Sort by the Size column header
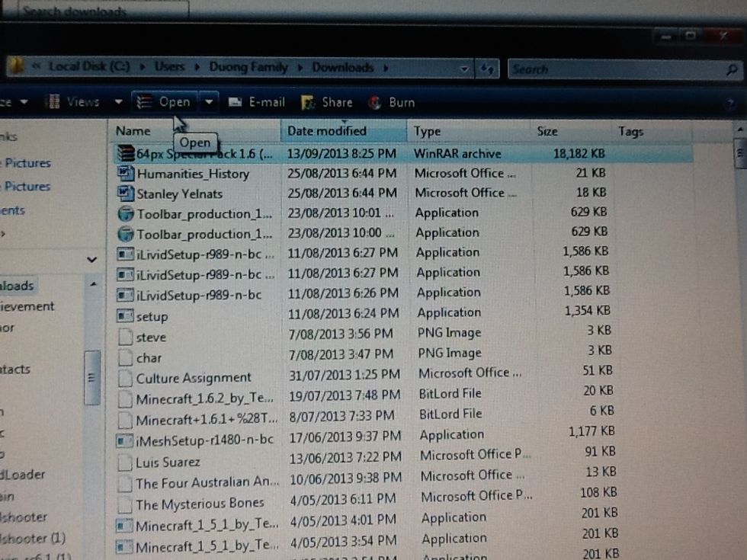Image resolution: width=747 pixels, height=560 pixels. click(571, 131)
